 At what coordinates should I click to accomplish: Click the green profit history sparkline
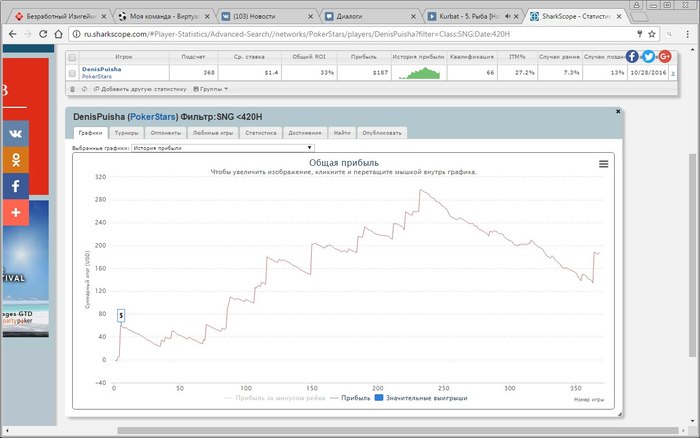click(420, 73)
